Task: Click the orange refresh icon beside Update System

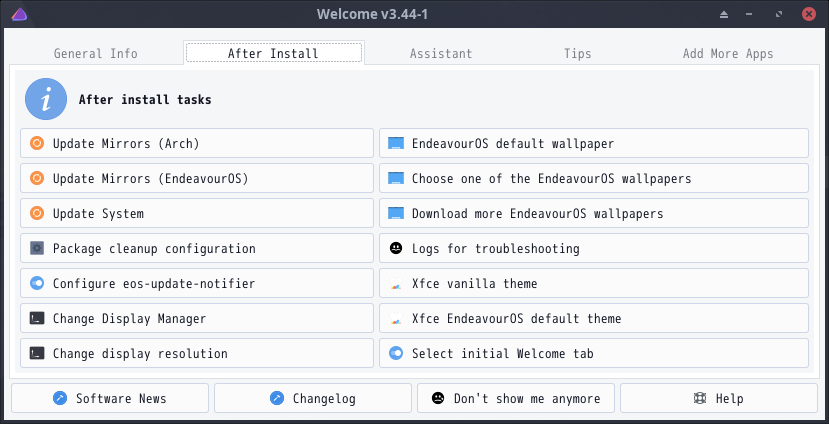Action: coord(37,213)
